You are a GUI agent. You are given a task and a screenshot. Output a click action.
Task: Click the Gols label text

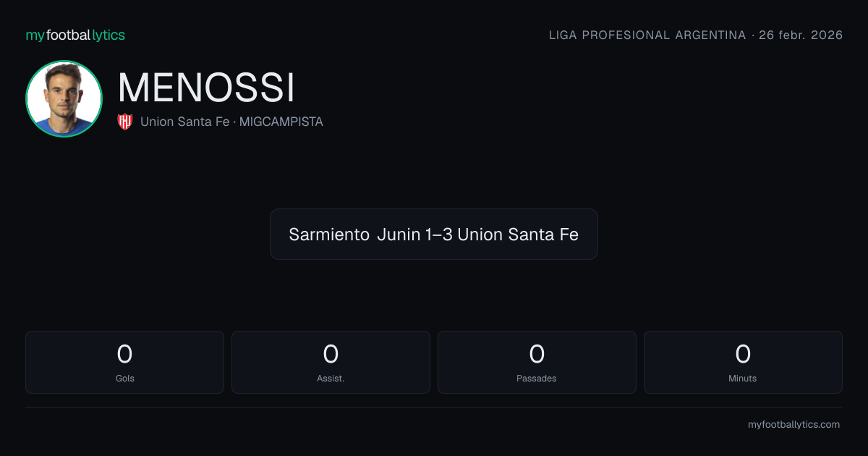124,379
